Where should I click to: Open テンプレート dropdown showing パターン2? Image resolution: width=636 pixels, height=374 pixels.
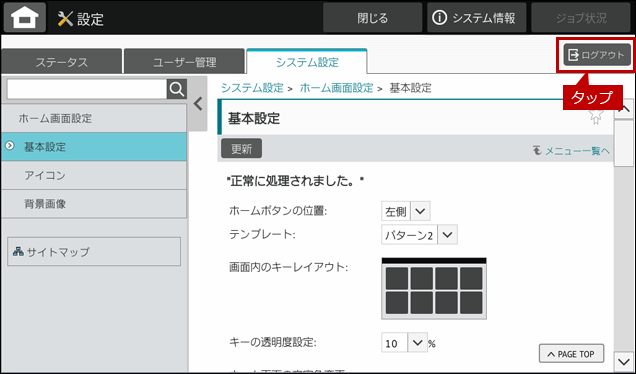419,235
